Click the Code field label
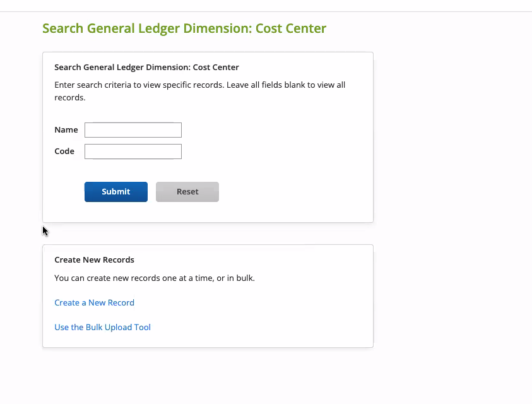 (x=64, y=151)
